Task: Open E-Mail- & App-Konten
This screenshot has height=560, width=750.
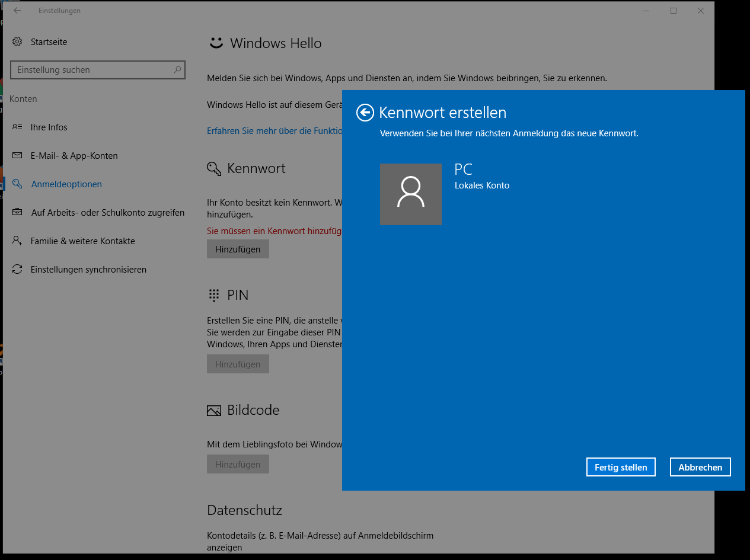Action: (65, 156)
